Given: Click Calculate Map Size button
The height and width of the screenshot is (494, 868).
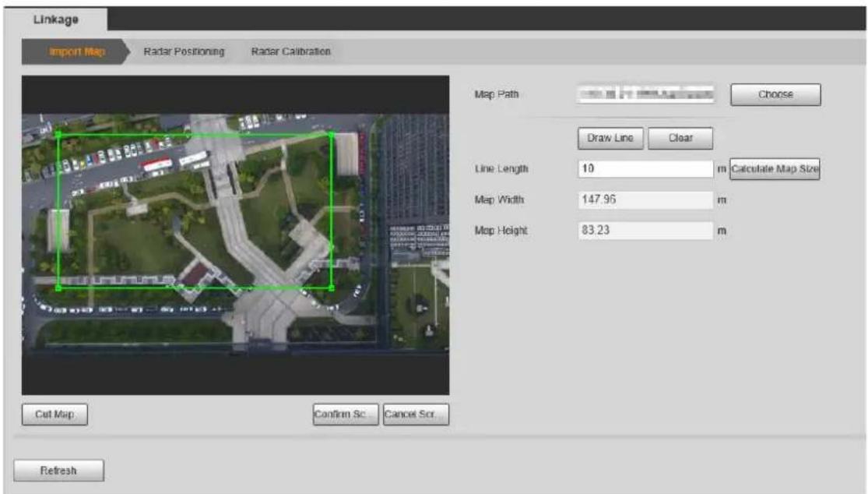Looking at the screenshot, I should coord(775,169).
